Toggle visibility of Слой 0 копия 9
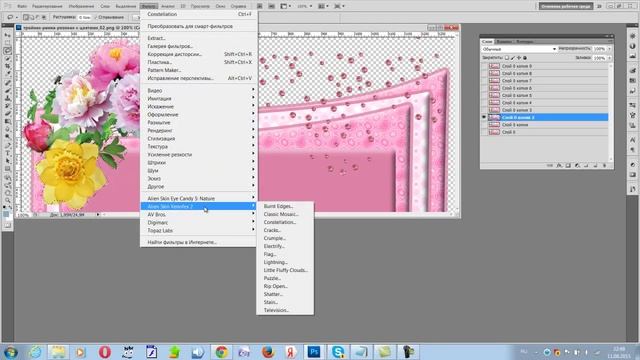This screenshot has width=640, height=360. pos(484,66)
